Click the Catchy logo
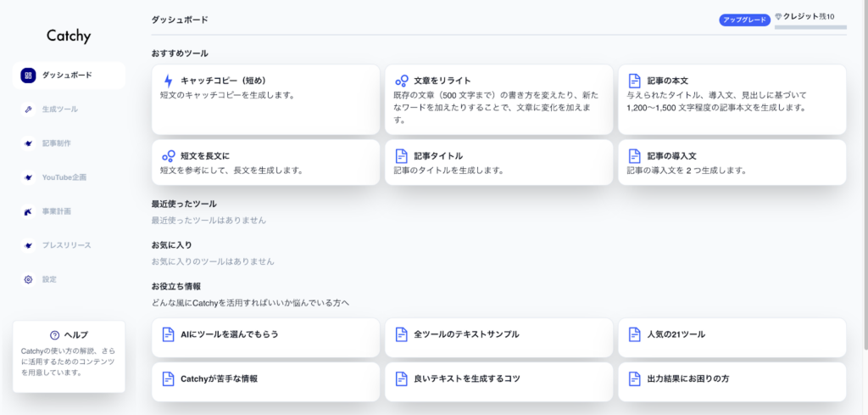Image resolution: width=868 pixels, height=415 pixels. (69, 36)
